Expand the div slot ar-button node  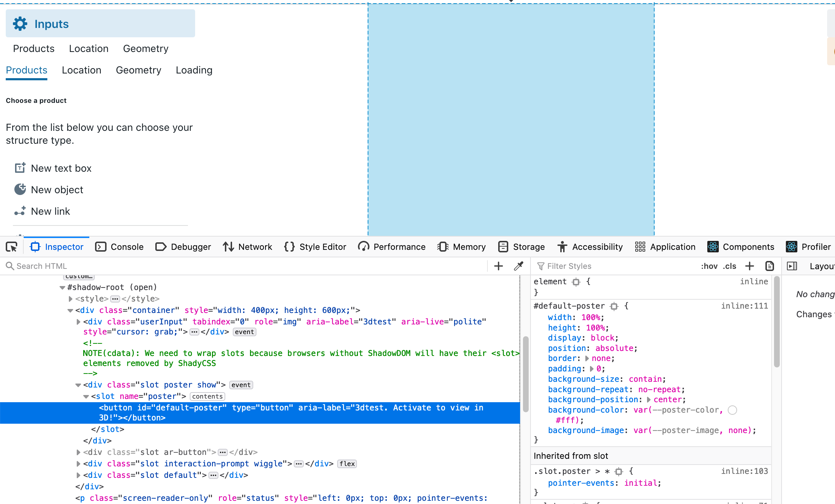[x=78, y=452]
